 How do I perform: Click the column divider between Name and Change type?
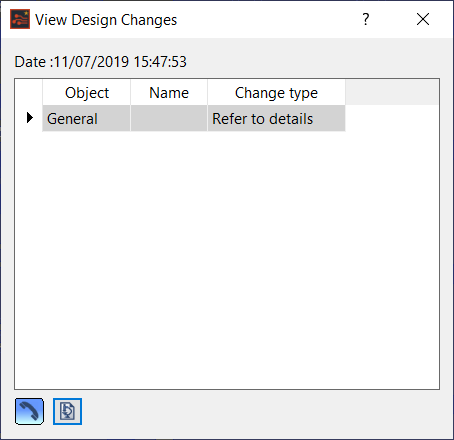coord(208,93)
